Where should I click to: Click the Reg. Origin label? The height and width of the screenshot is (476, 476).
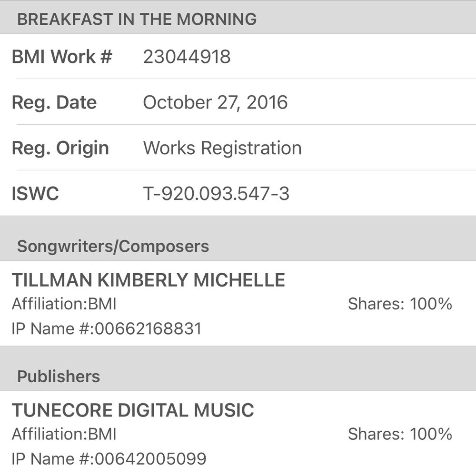60,148
